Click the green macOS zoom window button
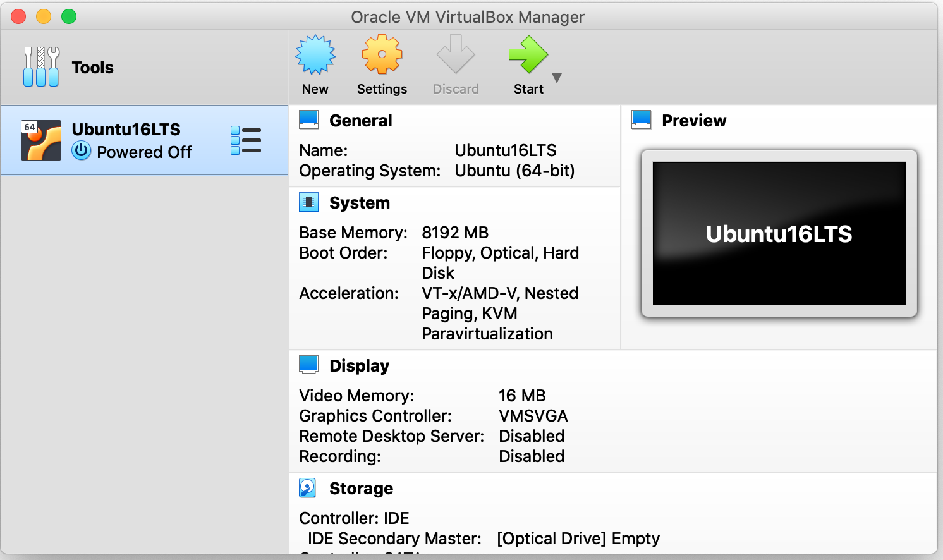 click(69, 16)
